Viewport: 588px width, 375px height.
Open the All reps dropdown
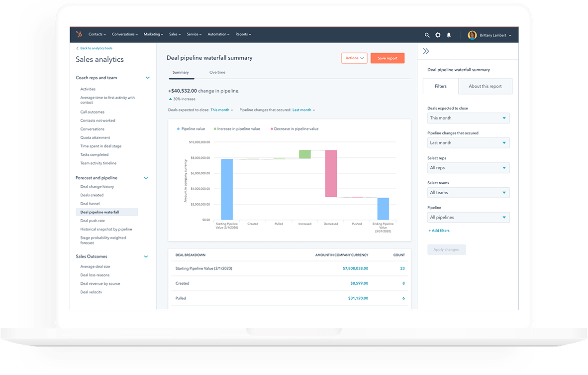[x=468, y=167]
